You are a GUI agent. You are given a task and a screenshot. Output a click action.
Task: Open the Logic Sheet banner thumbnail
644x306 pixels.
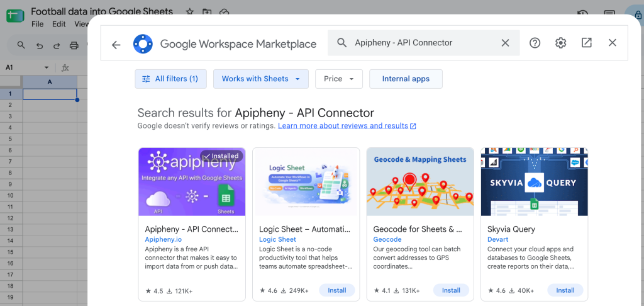306,182
